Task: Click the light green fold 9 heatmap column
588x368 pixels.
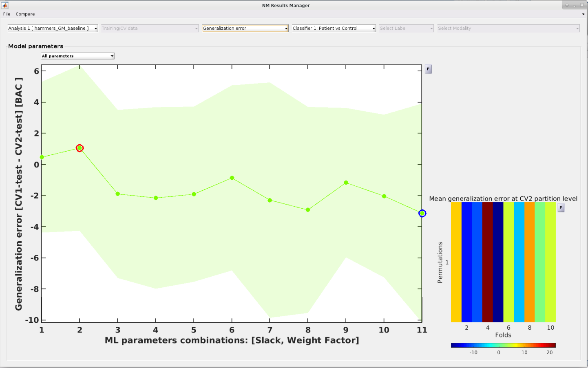Action: coord(540,262)
